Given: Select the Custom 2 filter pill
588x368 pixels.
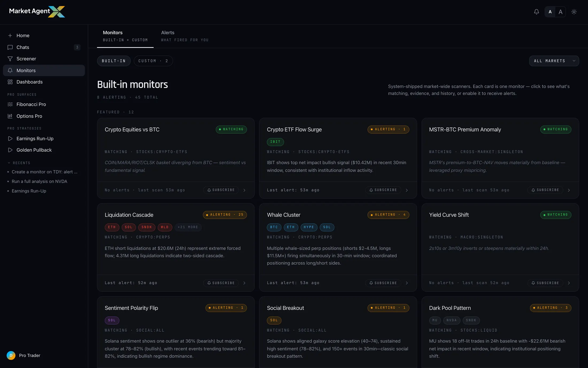Looking at the screenshot, I should 153,61.
